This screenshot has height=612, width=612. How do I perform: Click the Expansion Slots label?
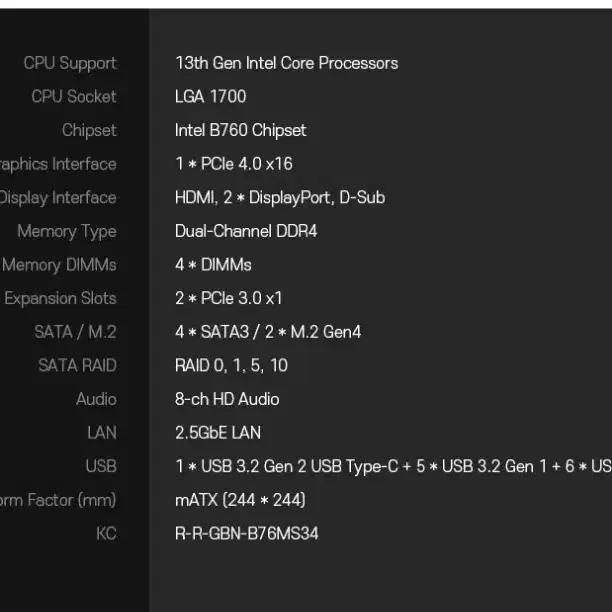click(x=60, y=299)
